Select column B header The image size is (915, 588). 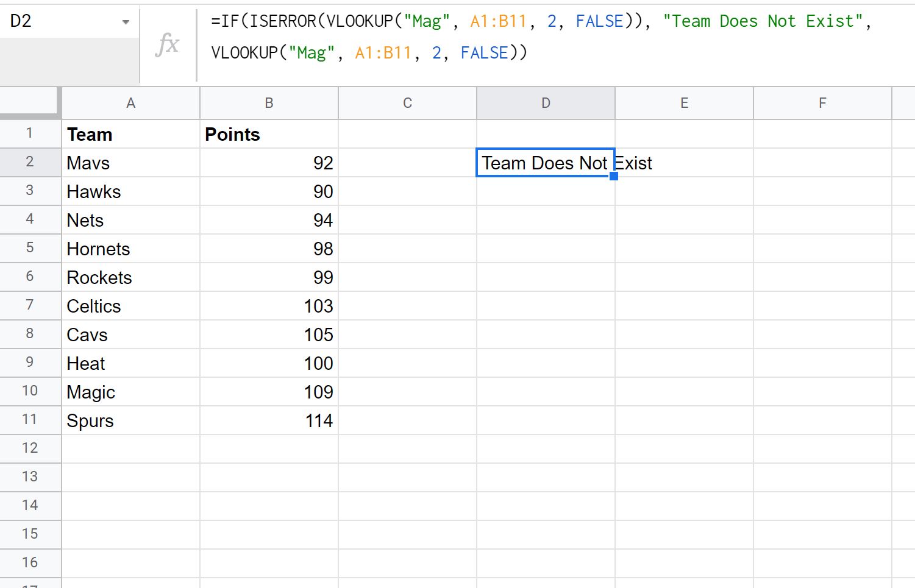click(x=269, y=103)
